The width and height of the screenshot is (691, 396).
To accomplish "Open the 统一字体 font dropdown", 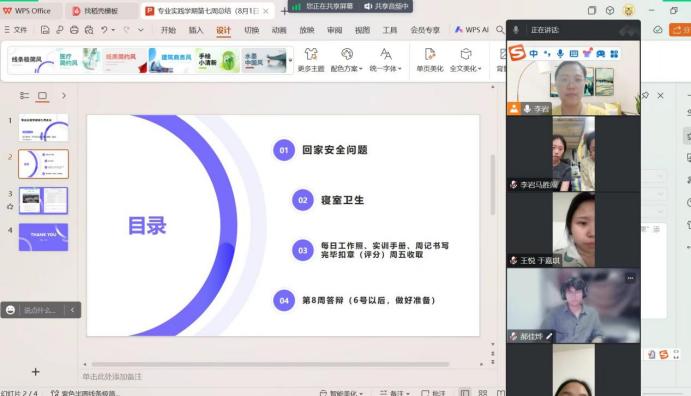I will [x=386, y=60].
